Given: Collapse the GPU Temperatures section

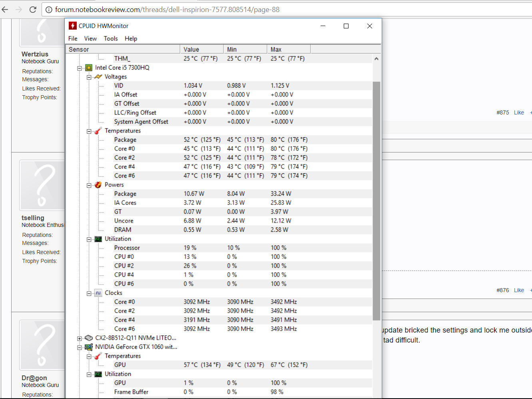Looking at the screenshot, I should click(x=89, y=357).
